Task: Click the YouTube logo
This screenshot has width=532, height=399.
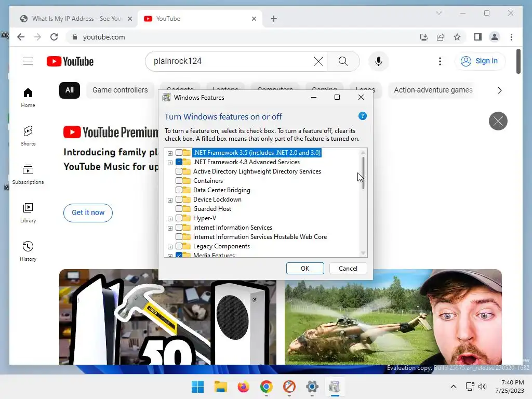Action: tap(70, 61)
